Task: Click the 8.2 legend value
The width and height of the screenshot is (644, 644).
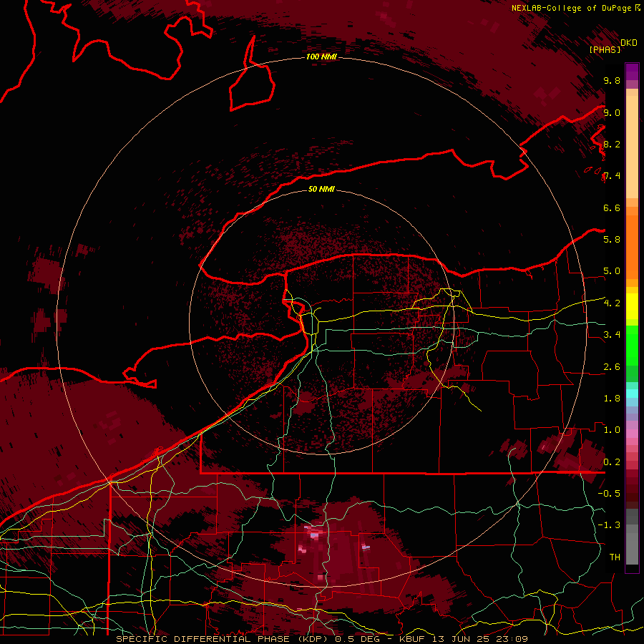Action: (612, 144)
